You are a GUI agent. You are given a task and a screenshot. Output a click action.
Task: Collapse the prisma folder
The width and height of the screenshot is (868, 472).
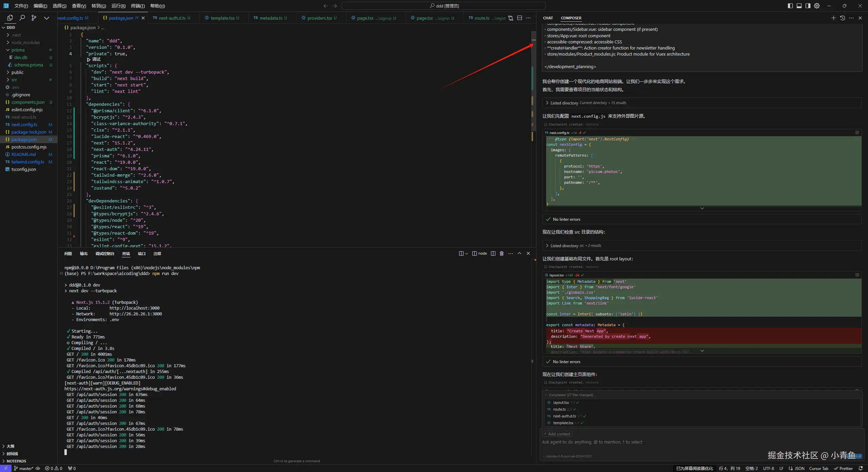pyautogui.click(x=18, y=50)
